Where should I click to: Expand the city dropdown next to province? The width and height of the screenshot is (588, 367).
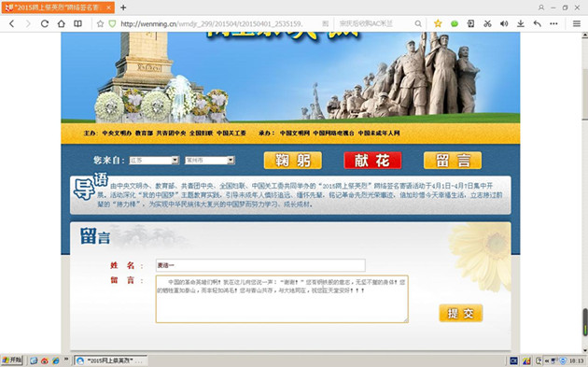210,161
